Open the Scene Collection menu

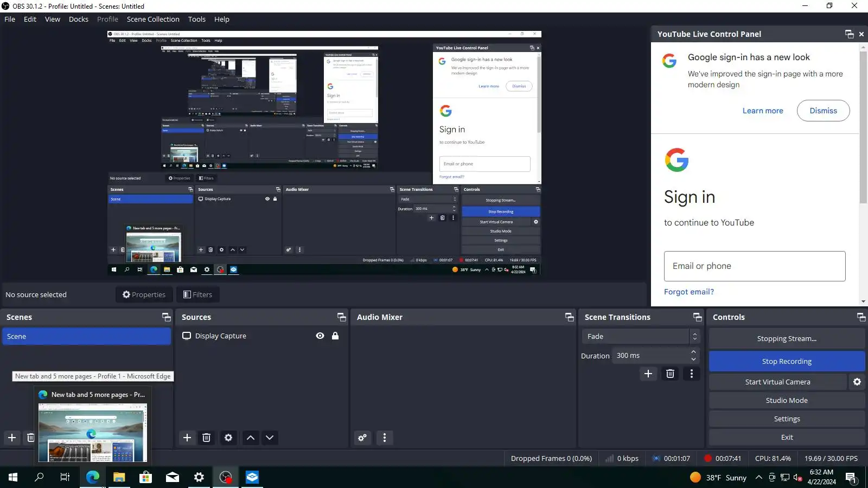coord(153,19)
